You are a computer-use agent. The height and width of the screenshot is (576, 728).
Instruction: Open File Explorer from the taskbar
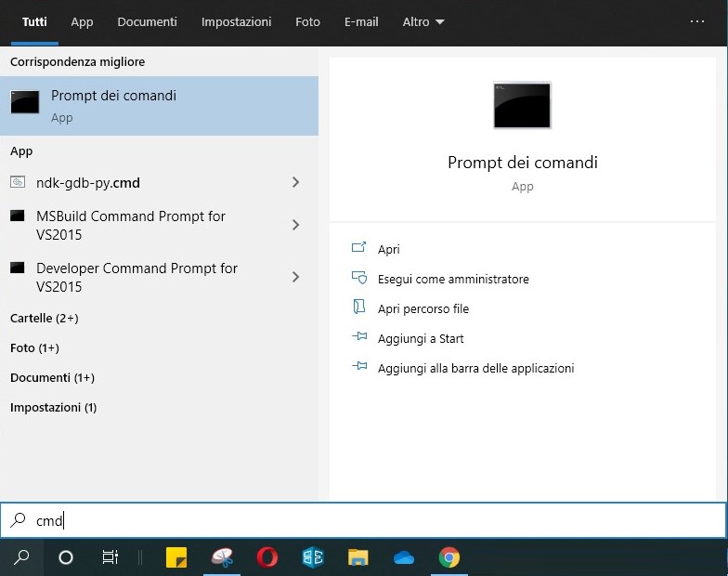[x=358, y=557]
